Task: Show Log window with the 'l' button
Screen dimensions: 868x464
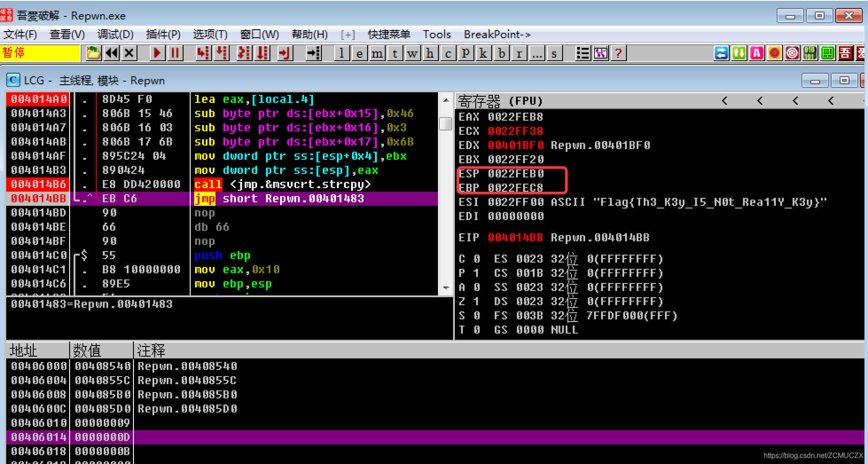Action: (x=341, y=53)
